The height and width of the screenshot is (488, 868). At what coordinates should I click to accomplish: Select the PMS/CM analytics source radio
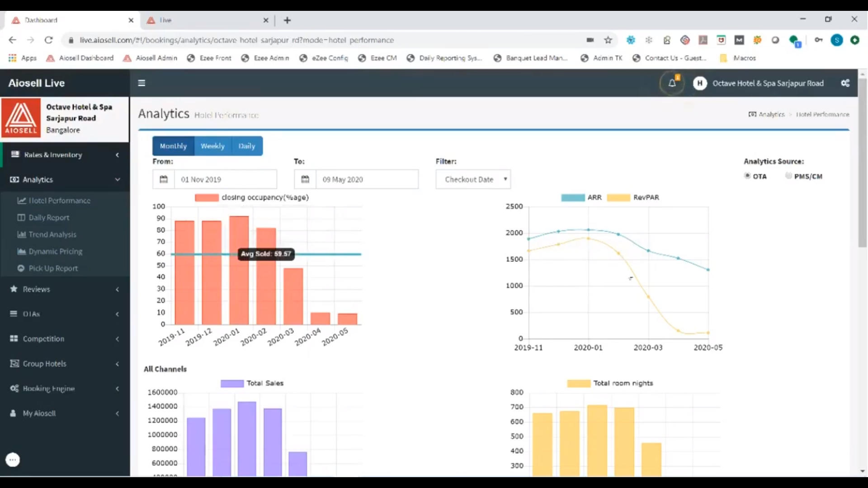point(788,176)
